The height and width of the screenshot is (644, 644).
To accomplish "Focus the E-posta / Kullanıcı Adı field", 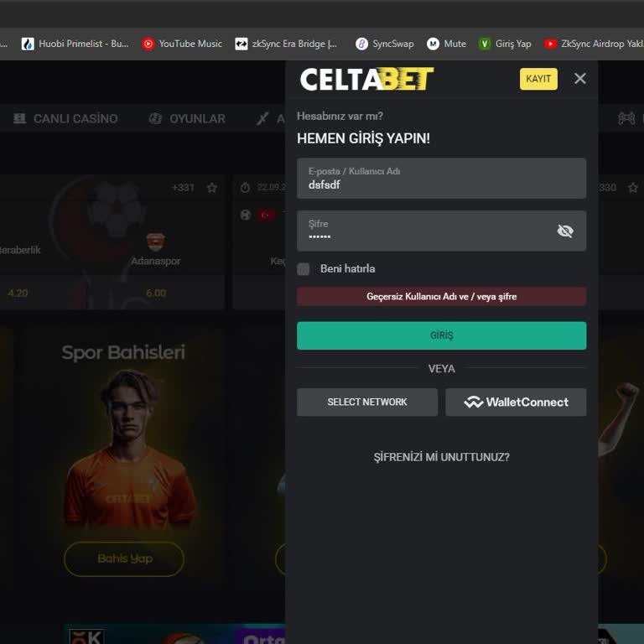I will point(442,179).
